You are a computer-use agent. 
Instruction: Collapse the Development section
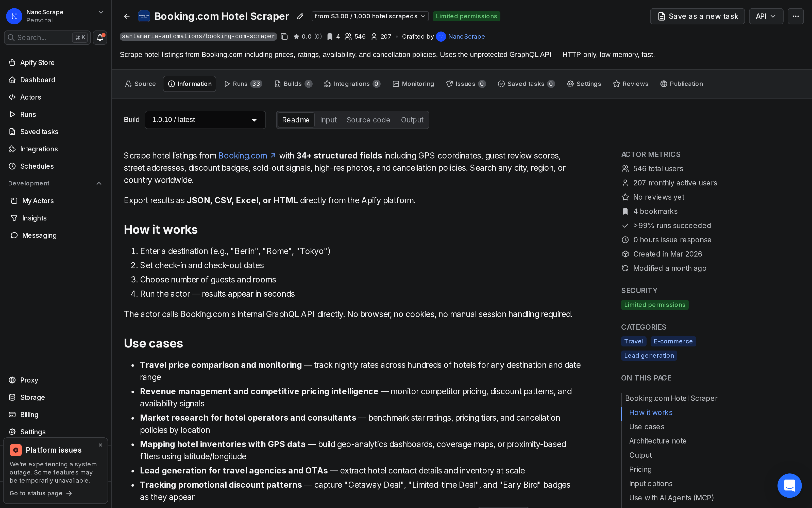[99, 183]
